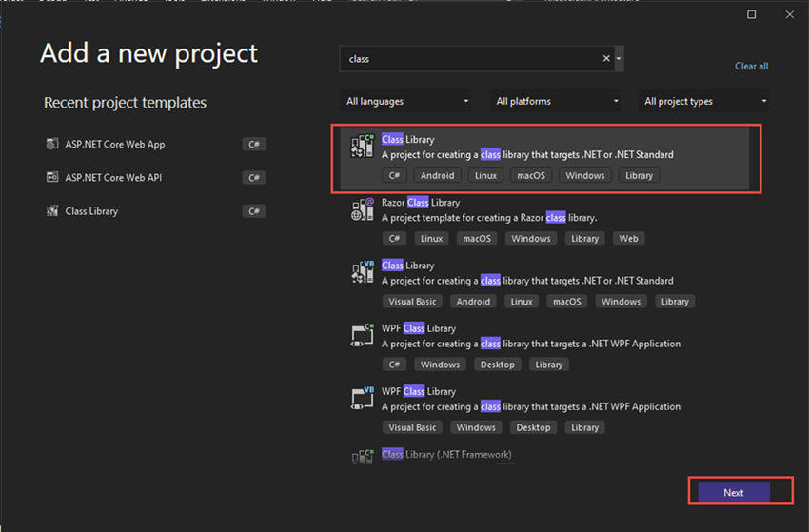Clear the search box with the X icon
The image size is (809, 532).
pyautogui.click(x=606, y=59)
